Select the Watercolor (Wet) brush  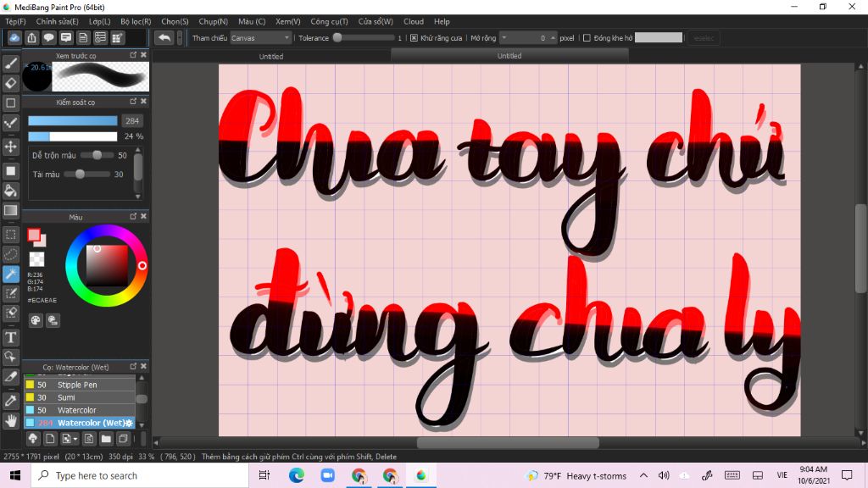point(79,423)
